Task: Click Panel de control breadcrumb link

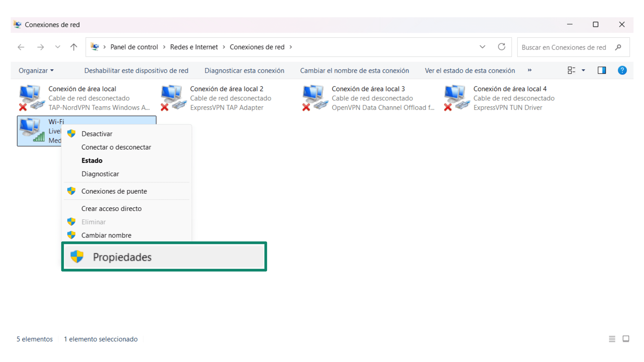Action: tap(134, 47)
